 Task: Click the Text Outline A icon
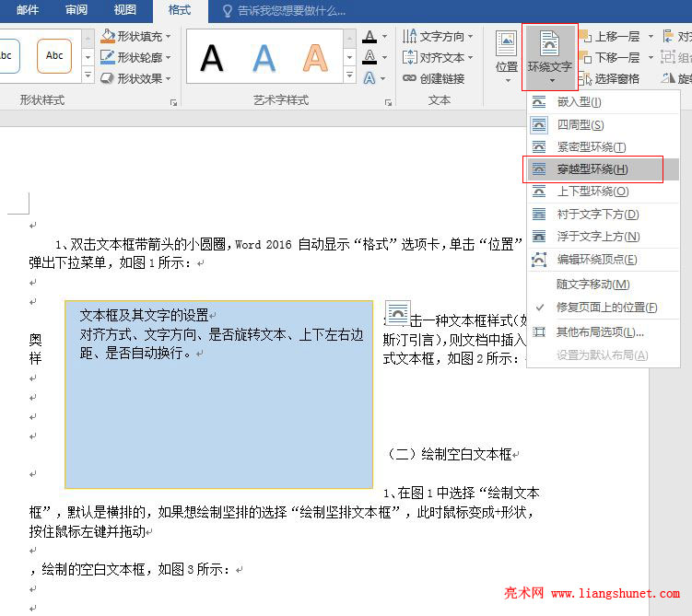coord(369,57)
